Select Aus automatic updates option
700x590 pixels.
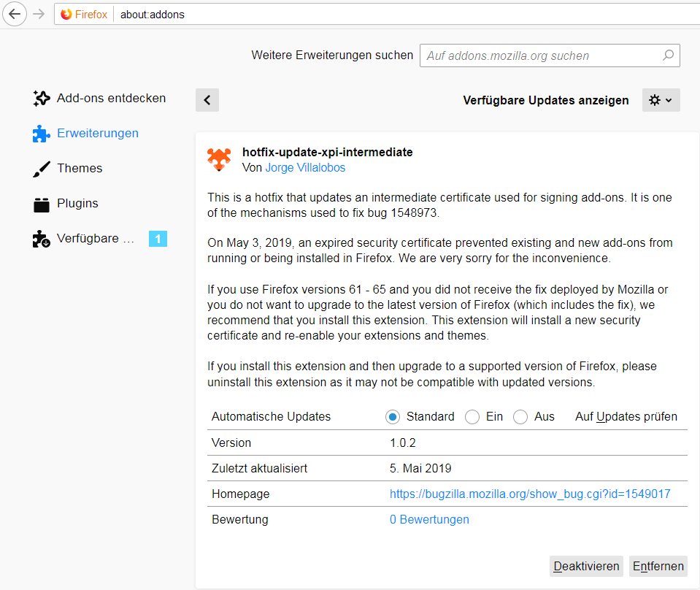tap(520, 417)
